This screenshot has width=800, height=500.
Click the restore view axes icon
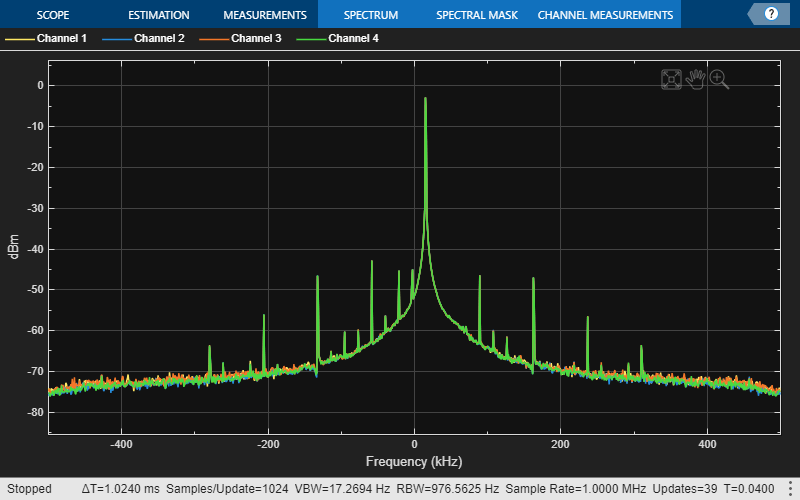coord(671,80)
